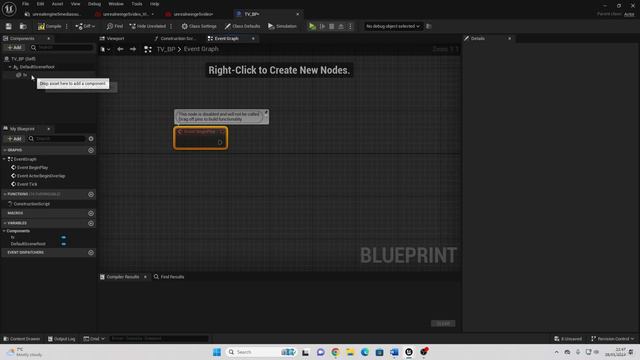Click the TV_BP breadcrumb link
Screen dimensions: 640x360
(x=166, y=49)
